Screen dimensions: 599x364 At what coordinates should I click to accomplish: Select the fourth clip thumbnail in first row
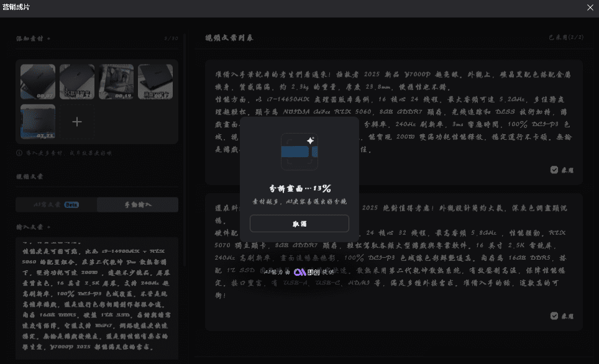(155, 82)
